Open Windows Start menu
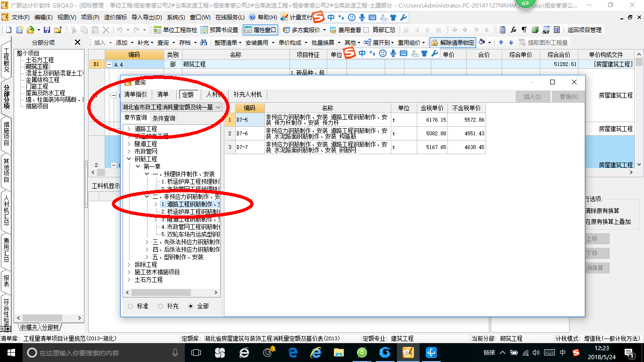This screenshot has width=644, height=362. coord(11,353)
